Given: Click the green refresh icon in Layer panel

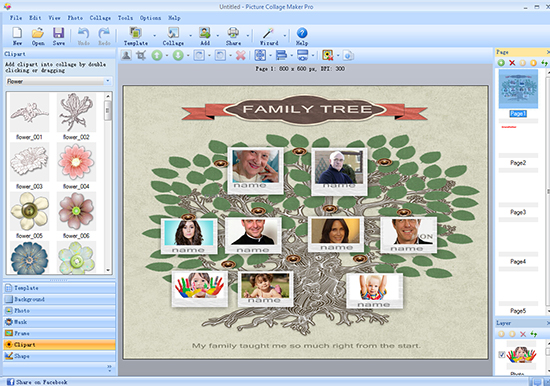Looking at the screenshot, I should pyautogui.click(x=534, y=334).
